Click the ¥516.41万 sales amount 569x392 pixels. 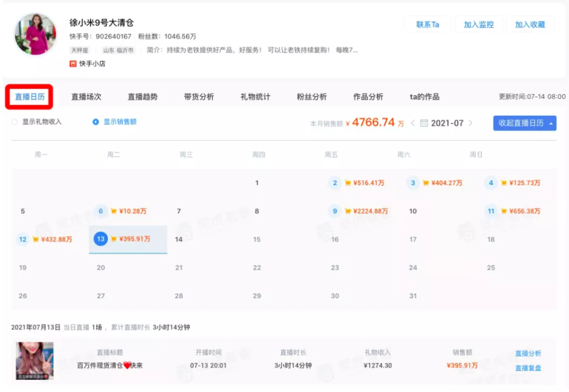pyautogui.click(x=369, y=183)
